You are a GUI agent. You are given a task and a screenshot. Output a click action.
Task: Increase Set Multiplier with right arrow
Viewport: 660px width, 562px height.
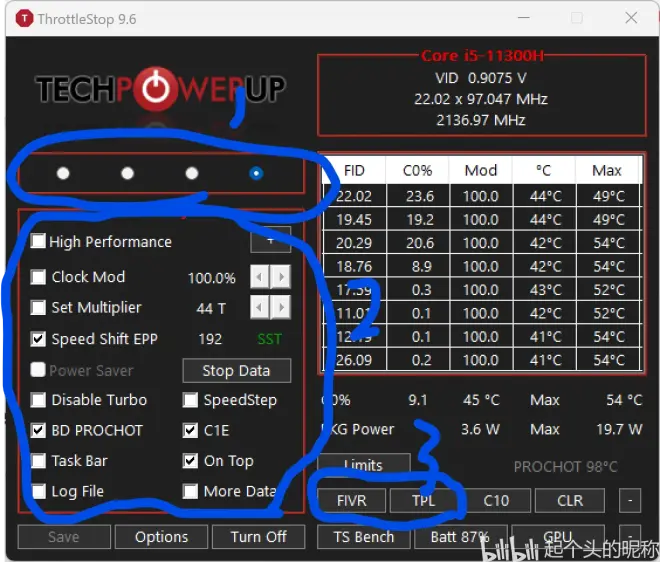(281, 307)
